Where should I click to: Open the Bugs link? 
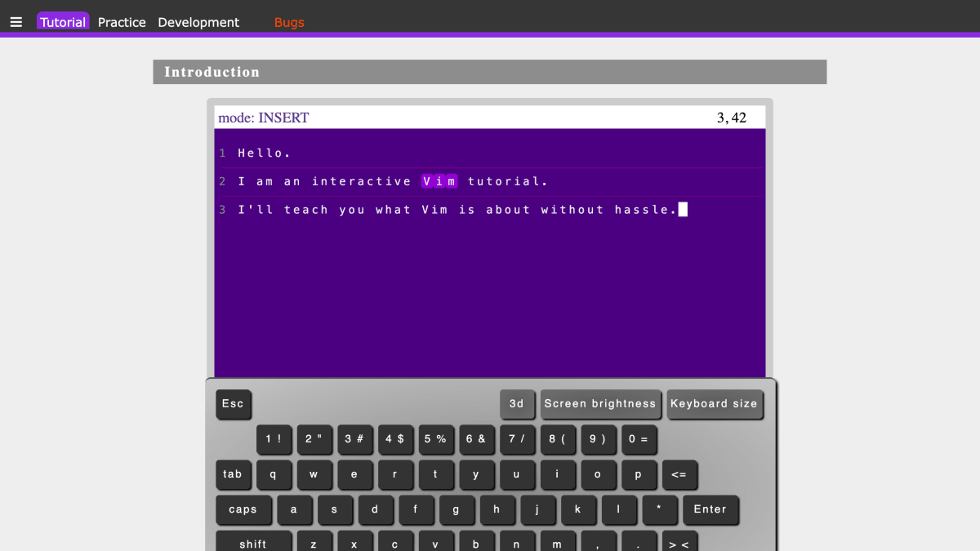point(289,22)
